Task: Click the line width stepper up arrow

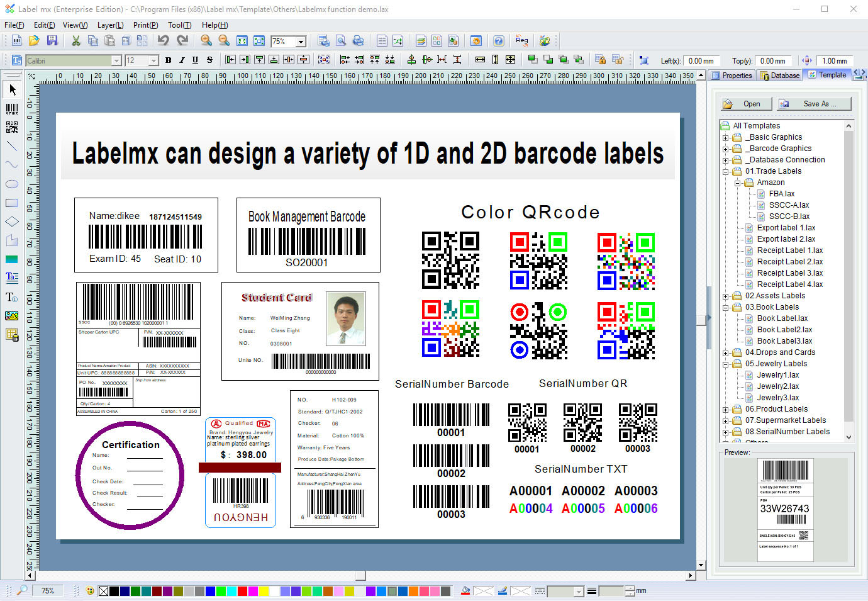Action: [630, 588]
